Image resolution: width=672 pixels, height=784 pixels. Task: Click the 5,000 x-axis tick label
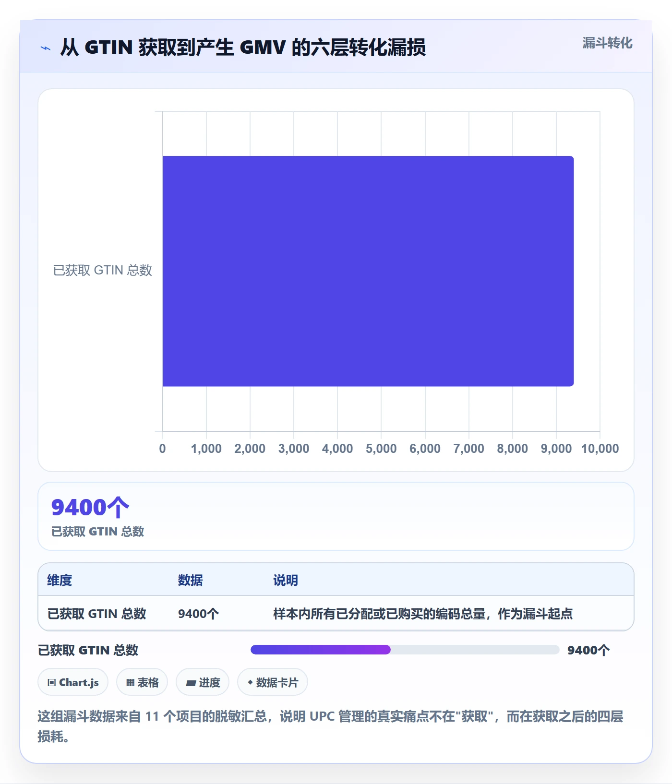pyautogui.click(x=381, y=449)
